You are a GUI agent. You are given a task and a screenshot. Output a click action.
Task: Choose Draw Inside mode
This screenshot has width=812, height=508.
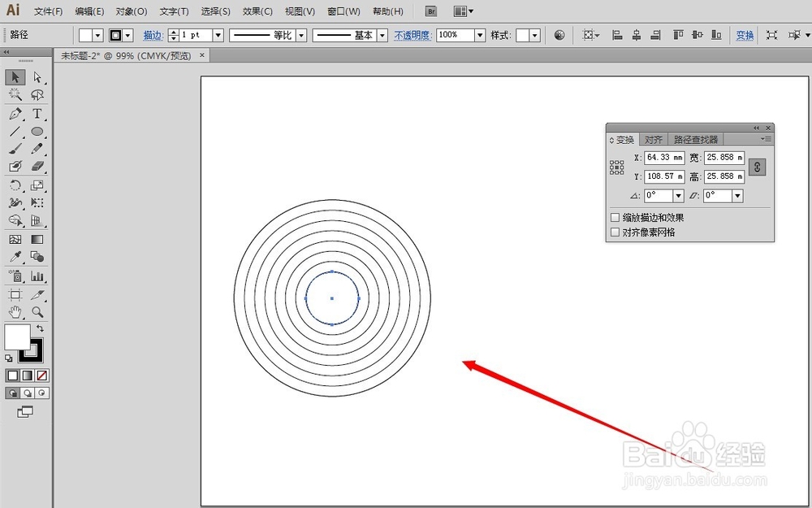coord(42,393)
